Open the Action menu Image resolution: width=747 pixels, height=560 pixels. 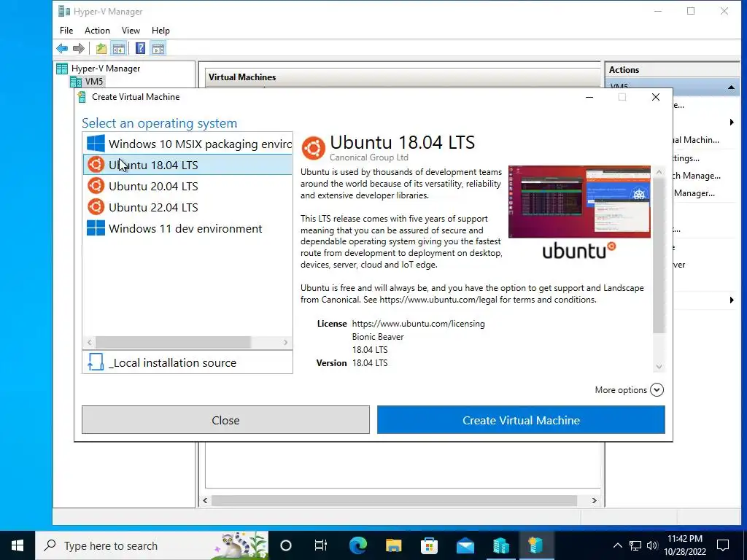point(97,31)
